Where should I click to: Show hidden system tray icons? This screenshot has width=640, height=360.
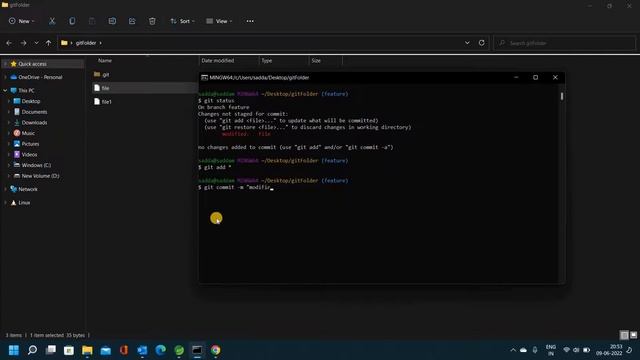513,350
